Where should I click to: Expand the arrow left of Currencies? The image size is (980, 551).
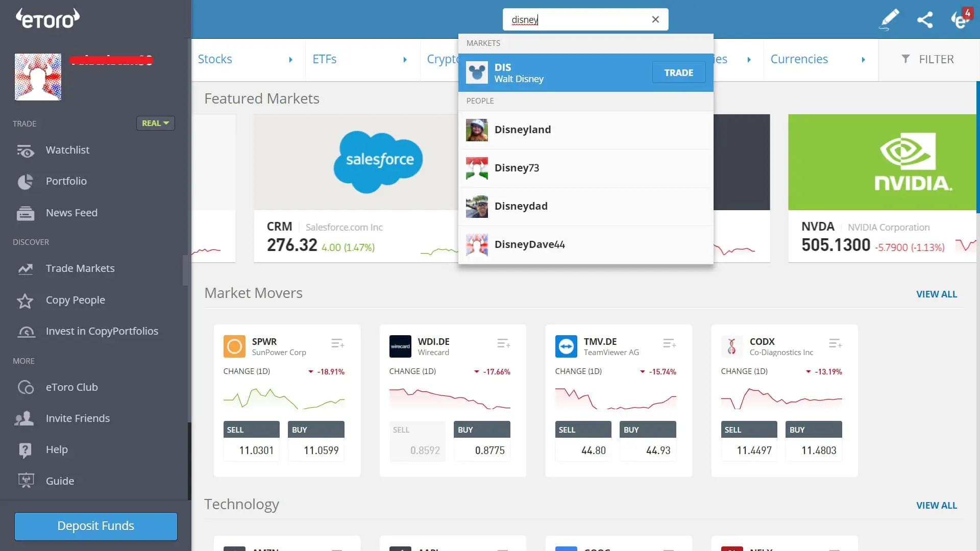(749, 60)
